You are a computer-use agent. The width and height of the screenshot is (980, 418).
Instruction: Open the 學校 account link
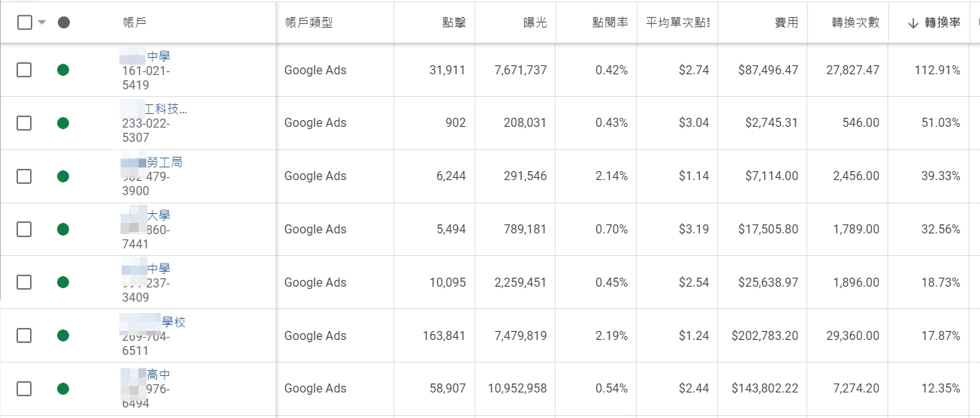pyautogui.click(x=173, y=322)
